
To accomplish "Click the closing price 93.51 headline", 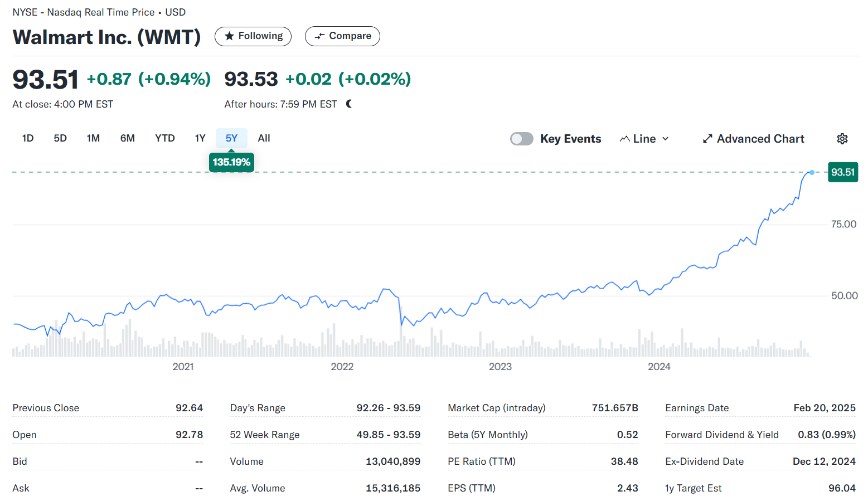I will (46, 79).
